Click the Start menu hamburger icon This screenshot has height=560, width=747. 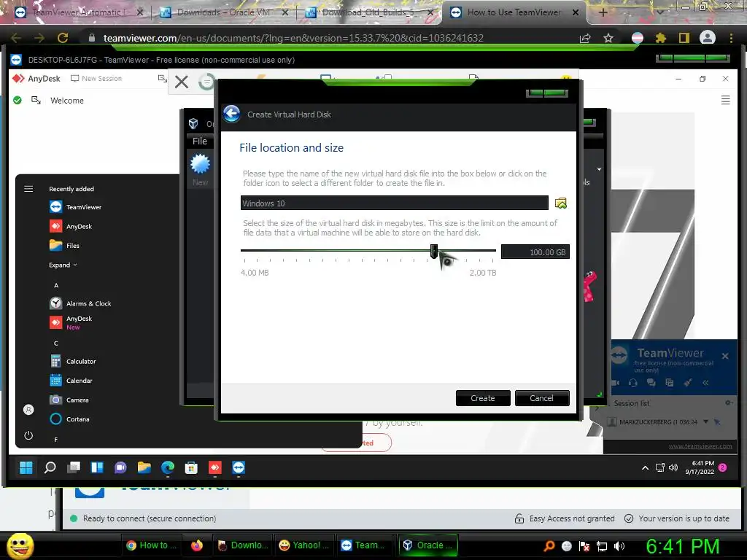[28, 189]
